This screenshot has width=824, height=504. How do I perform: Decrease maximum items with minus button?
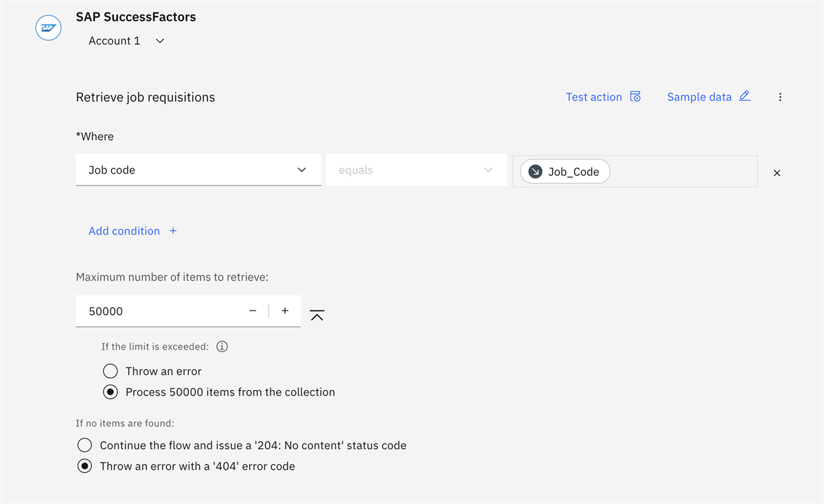point(253,311)
